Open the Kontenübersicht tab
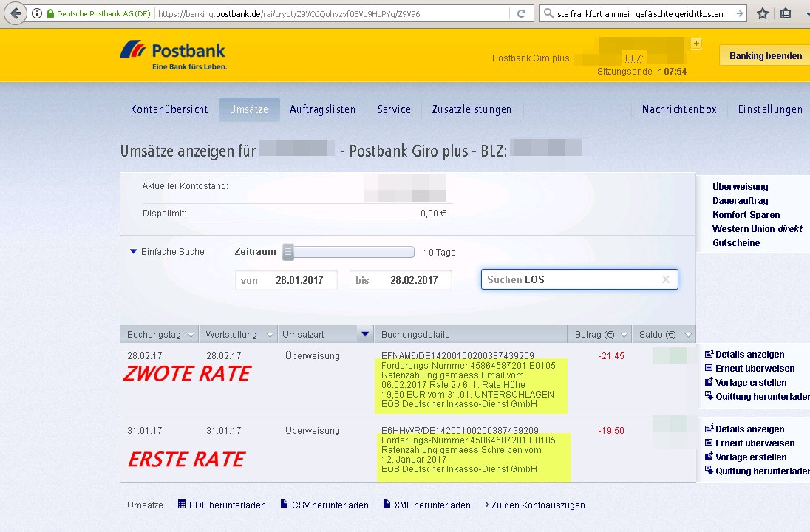Viewport: 810px width, 532px height. (169, 109)
